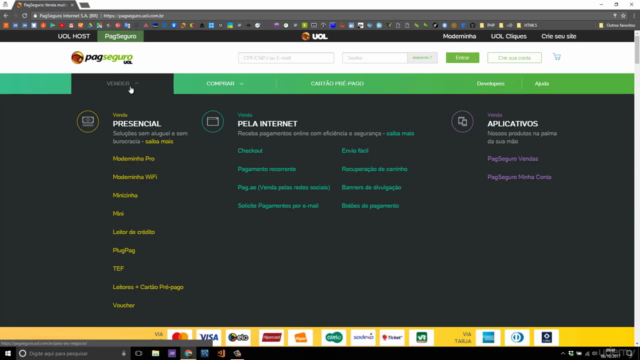Open the Moderninha Pro link
Screen dimensions: 640x360
click(x=133, y=159)
